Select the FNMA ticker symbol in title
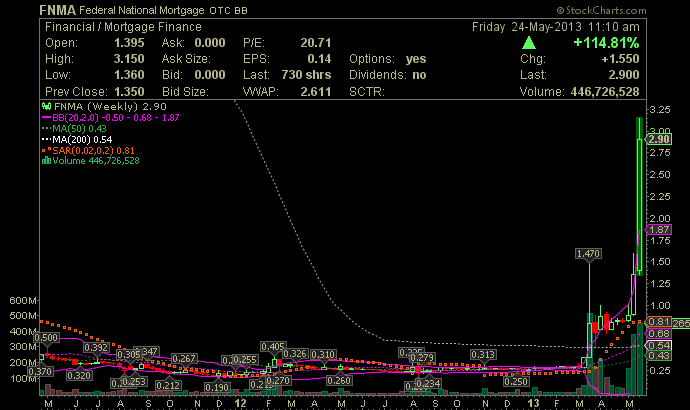This screenshot has width=690, height=410. coord(57,10)
